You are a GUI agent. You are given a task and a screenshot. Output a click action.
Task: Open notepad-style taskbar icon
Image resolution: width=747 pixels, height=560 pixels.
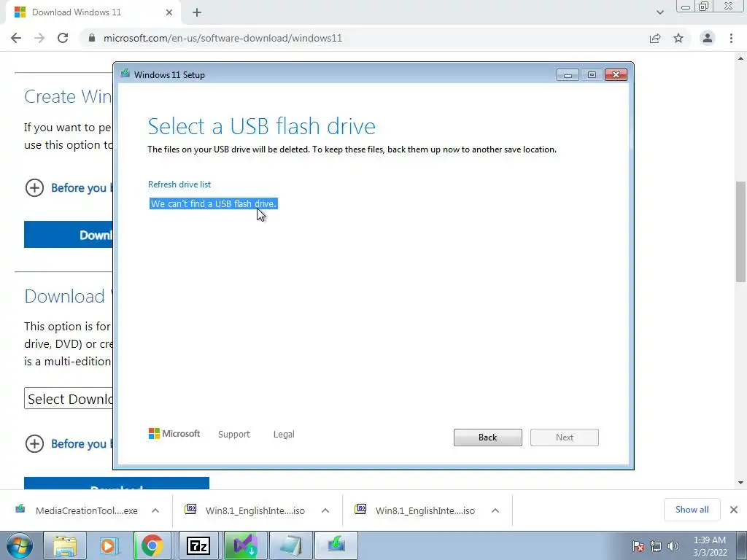290,545
